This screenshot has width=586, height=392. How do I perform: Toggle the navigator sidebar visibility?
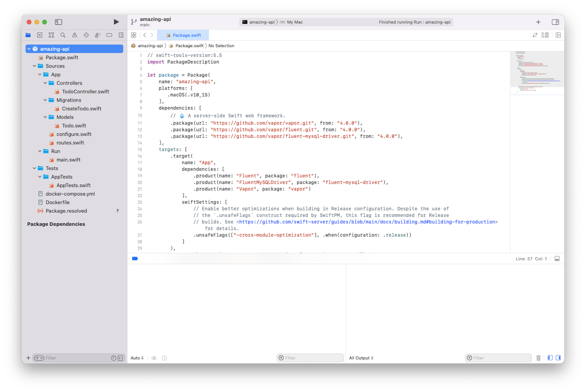[x=58, y=22]
